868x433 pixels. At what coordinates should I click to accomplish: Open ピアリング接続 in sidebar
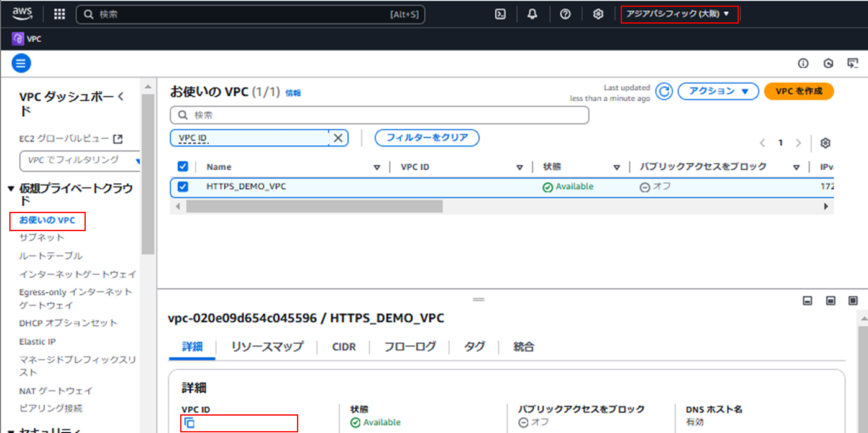coord(51,408)
